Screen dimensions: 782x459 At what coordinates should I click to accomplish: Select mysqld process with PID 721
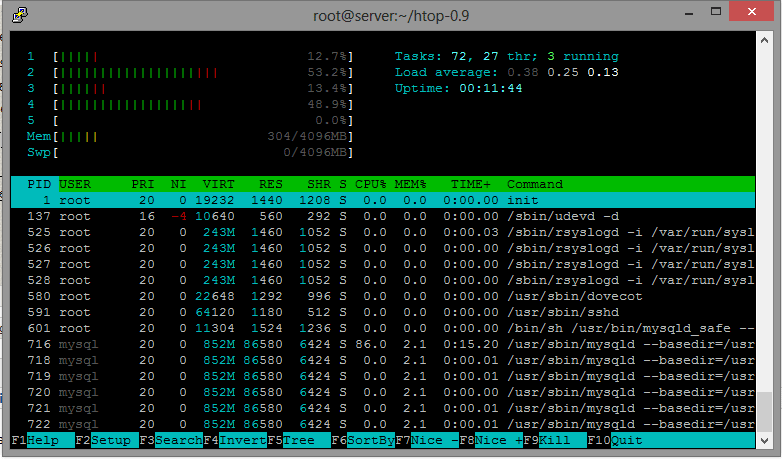383,408
